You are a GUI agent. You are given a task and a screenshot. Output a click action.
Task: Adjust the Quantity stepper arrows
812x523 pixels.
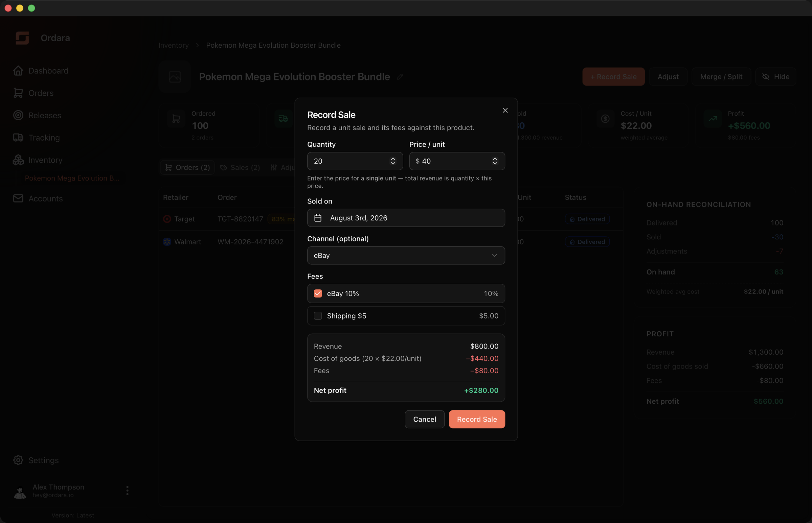tap(393, 161)
